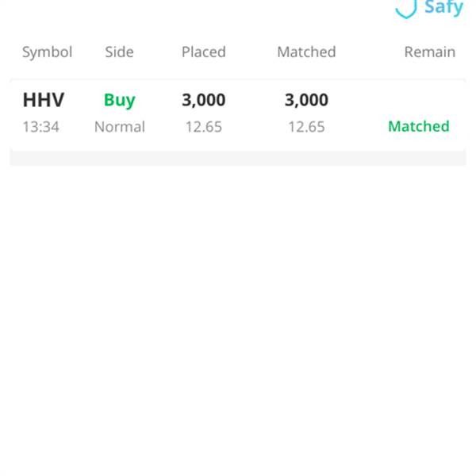
Task: Select the placed quantity 3,000
Action: point(204,100)
